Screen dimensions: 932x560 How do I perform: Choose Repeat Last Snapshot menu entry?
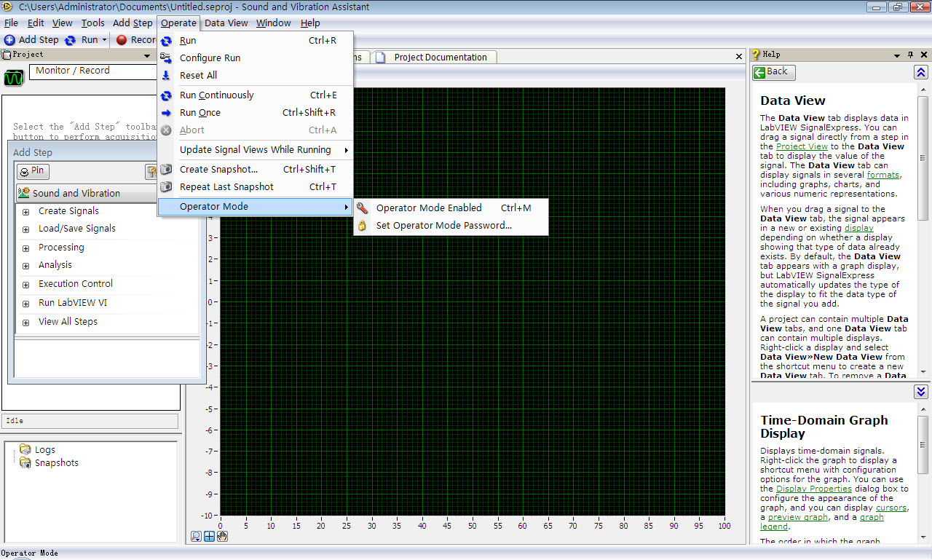click(256, 187)
